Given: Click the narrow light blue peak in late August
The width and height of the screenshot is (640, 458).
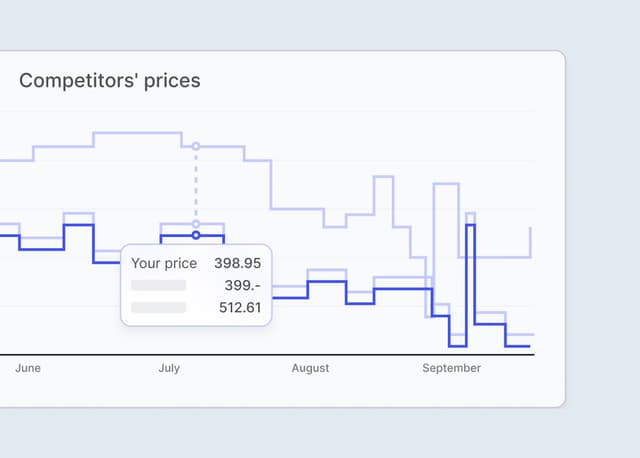Looking at the screenshot, I should (x=384, y=178).
